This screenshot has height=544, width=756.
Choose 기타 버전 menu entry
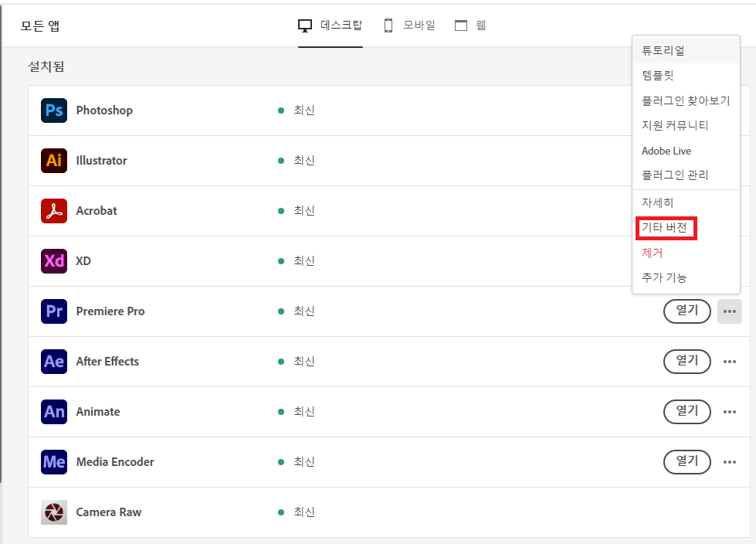[686, 228]
